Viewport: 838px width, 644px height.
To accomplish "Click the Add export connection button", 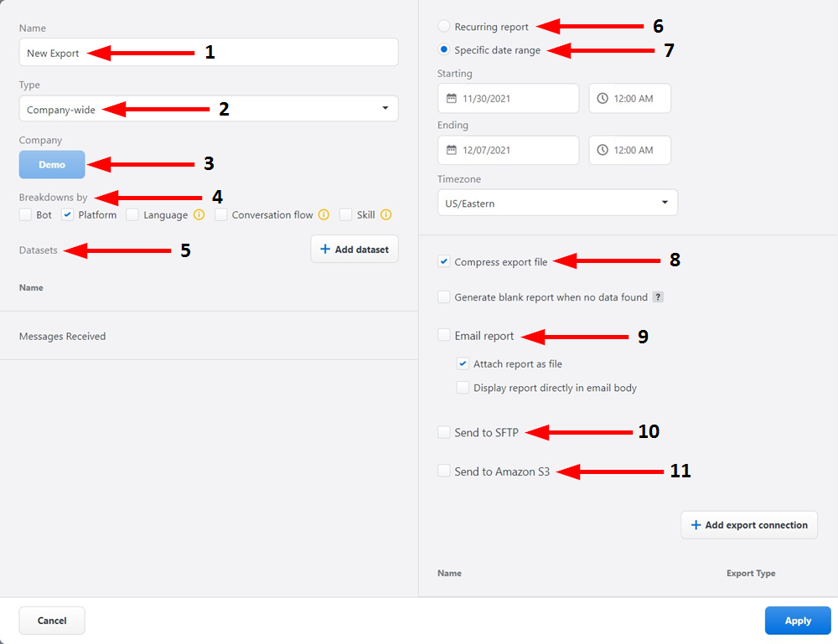I will 748,525.
